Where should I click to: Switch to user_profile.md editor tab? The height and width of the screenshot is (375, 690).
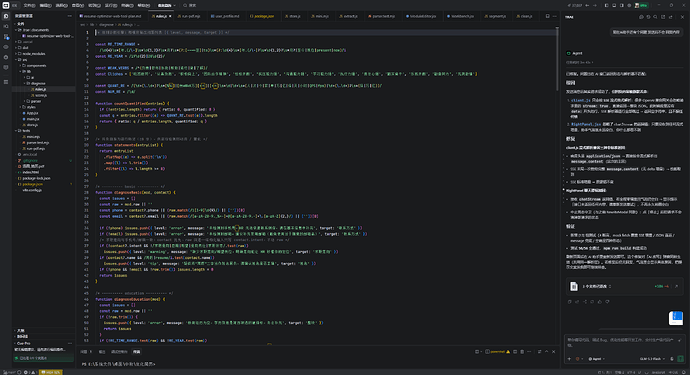(227, 16)
